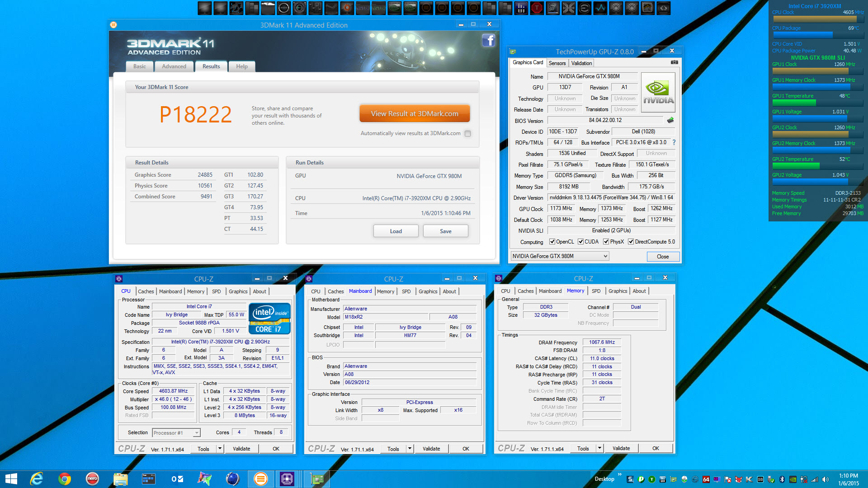Open the Intel Core icon in the dock
Viewport: 868px width, 488px height.
[x=553, y=8]
